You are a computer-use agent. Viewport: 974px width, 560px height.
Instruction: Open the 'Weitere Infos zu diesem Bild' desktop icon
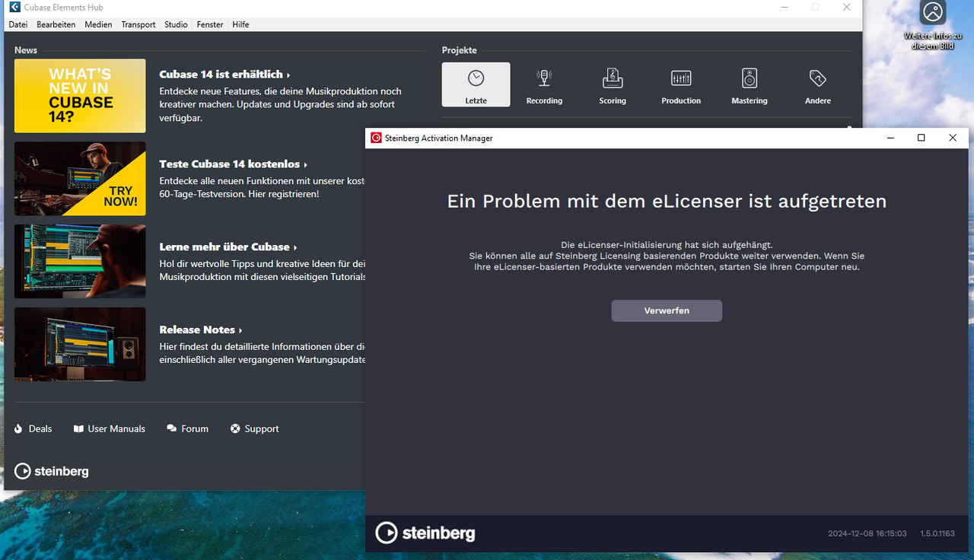[x=933, y=25]
